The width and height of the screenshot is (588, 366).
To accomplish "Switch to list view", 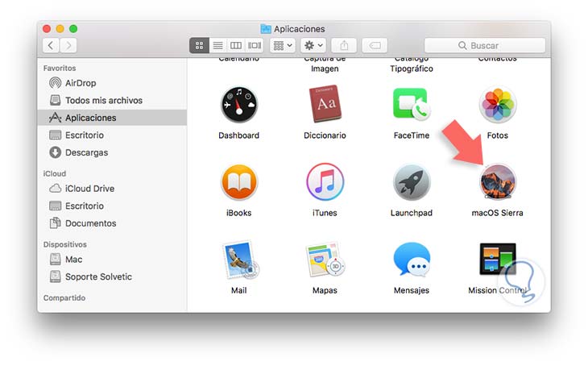I will 217,45.
